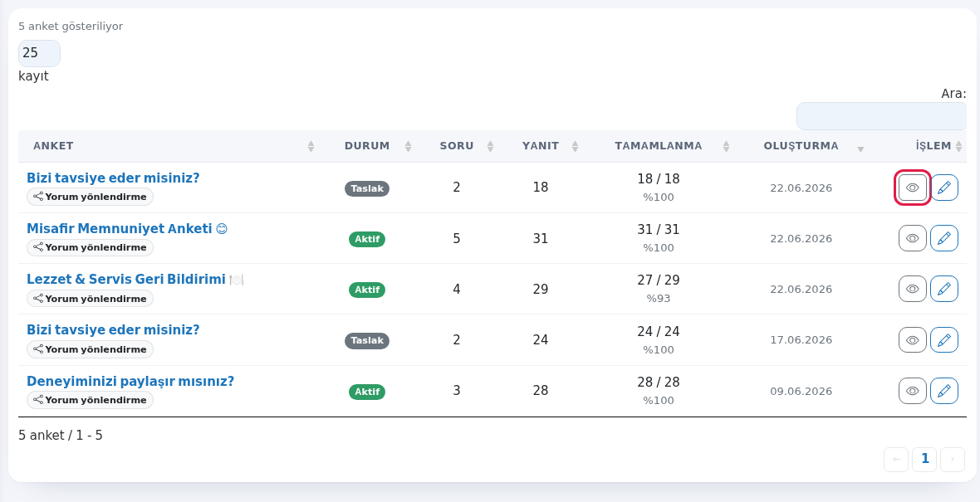Open the 25 records-per-page dropdown
The height and width of the screenshot is (502, 980).
click(39, 53)
